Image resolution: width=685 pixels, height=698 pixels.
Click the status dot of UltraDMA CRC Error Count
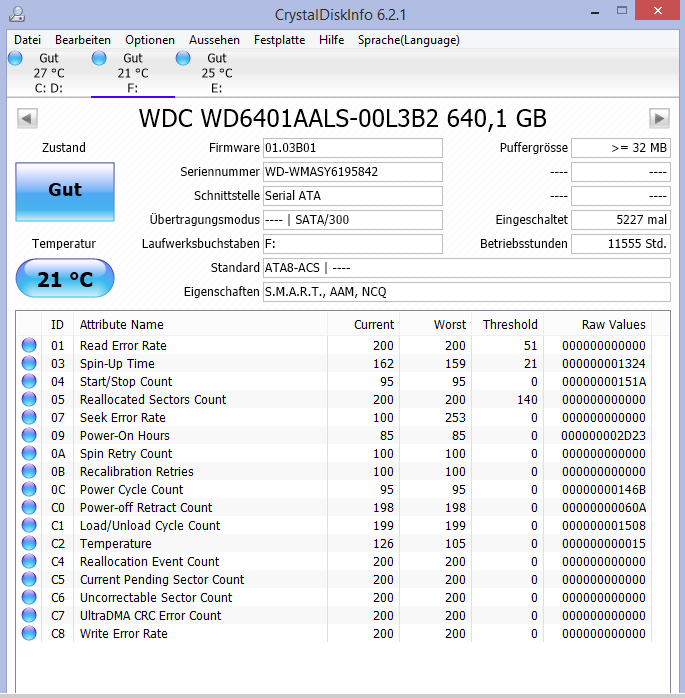pos(29,616)
